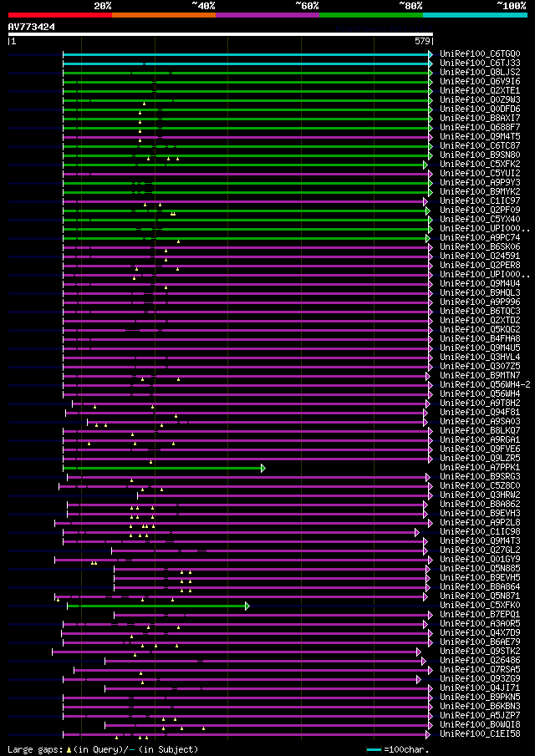Select label UniRef100_C5YX40
Screen dimensions: 535x756
point(480,220)
